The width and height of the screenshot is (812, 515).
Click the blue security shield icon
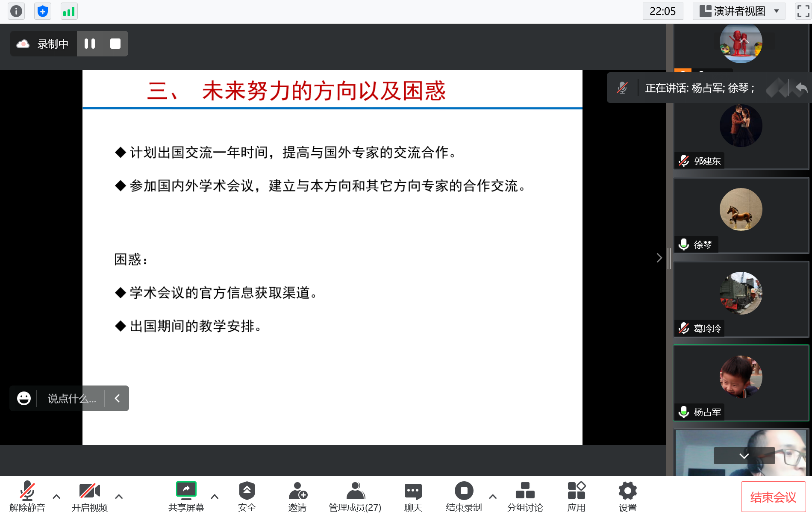[42, 11]
